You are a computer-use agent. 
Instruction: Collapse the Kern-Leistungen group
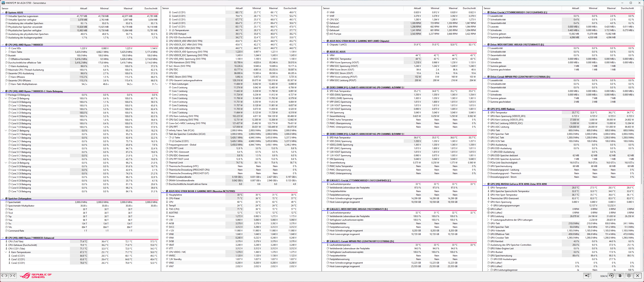(x=167, y=84)
